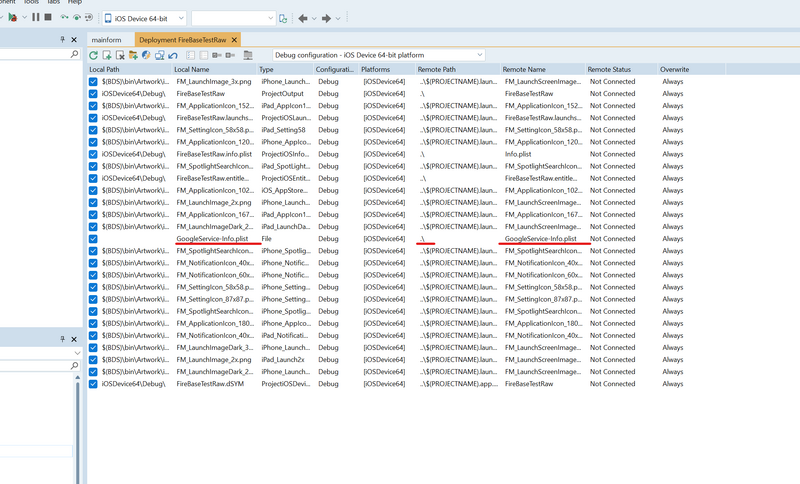This screenshot has height=484, width=800.
Task: Click the device refresh icon beside empty combo
Action: point(283,18)
